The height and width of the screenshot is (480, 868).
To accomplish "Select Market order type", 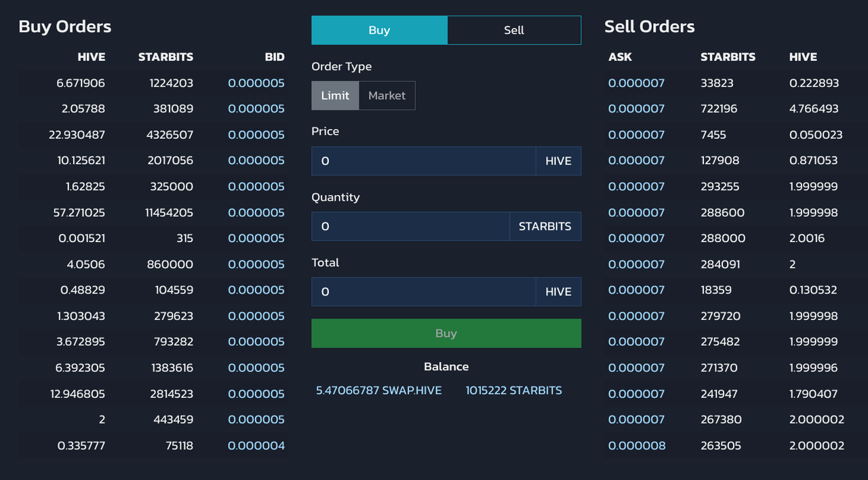I will click(x=387, y=96).
